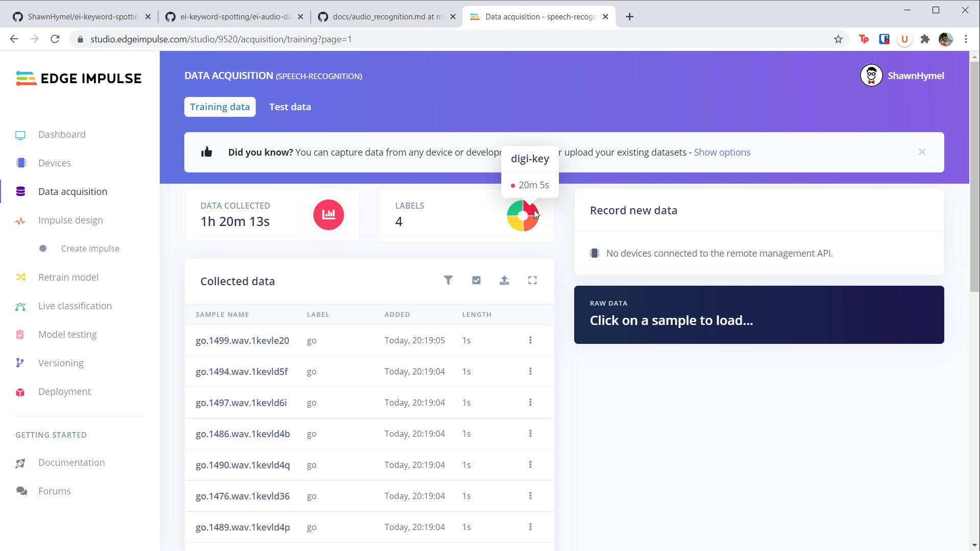Click the Devices sidebar icon

tap(20, 163)
